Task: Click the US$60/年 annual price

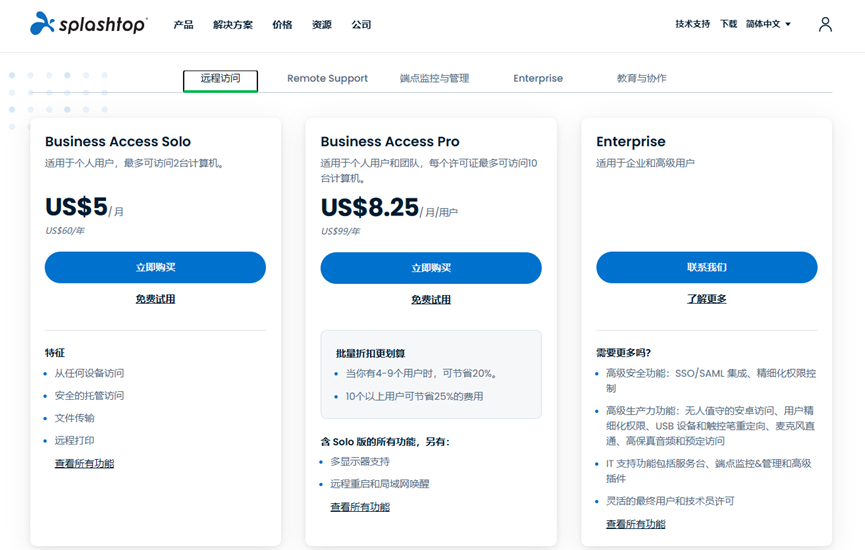Action: pos(65,231)
